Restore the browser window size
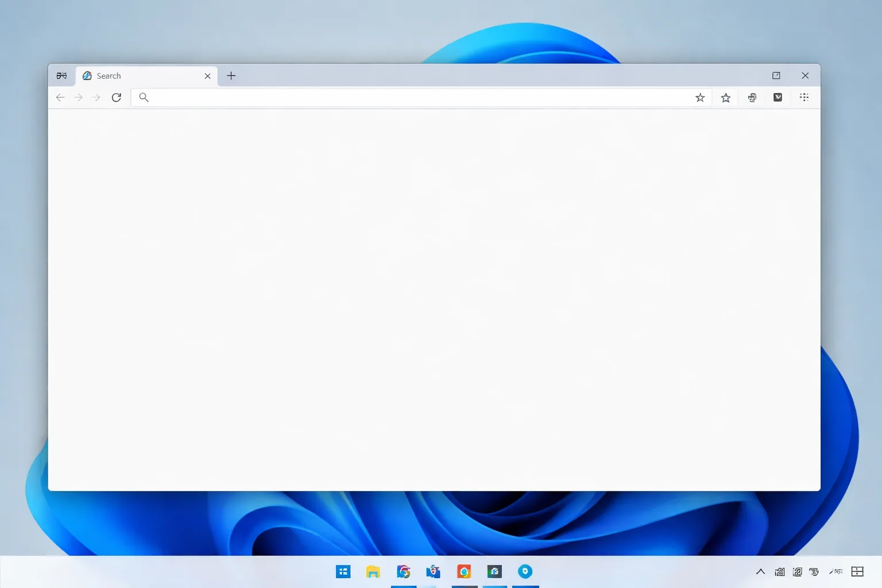882x588 pixels. [x=776, y=76]
